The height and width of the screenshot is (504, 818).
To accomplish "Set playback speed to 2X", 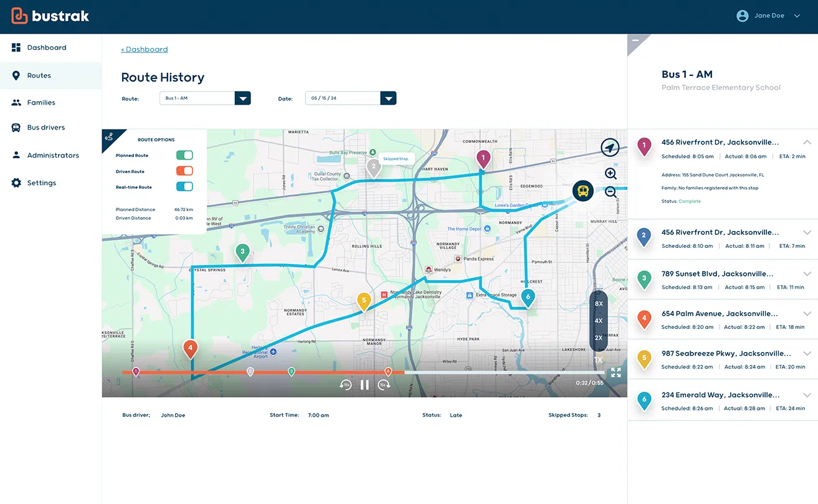I will (599, 338).
